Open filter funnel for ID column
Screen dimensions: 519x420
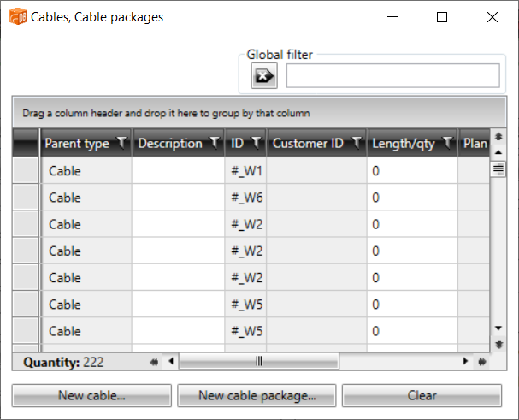point(255,143)
